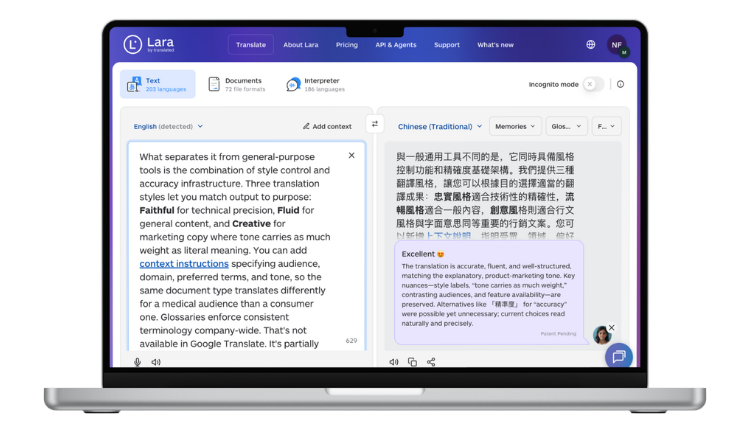Clear source text with the X button
Viewport: 750px width, 432px height.
[x=351, y=156]
